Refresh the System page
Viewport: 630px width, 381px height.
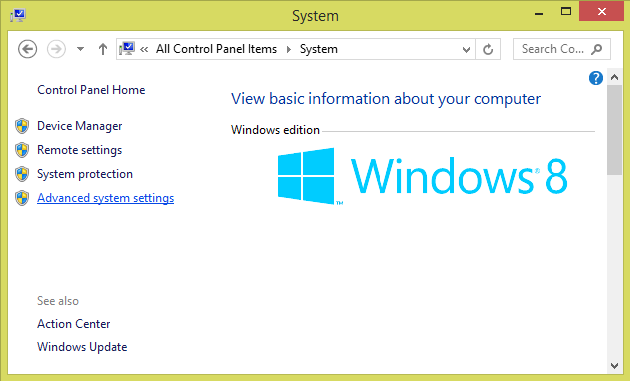coord(488,49)
